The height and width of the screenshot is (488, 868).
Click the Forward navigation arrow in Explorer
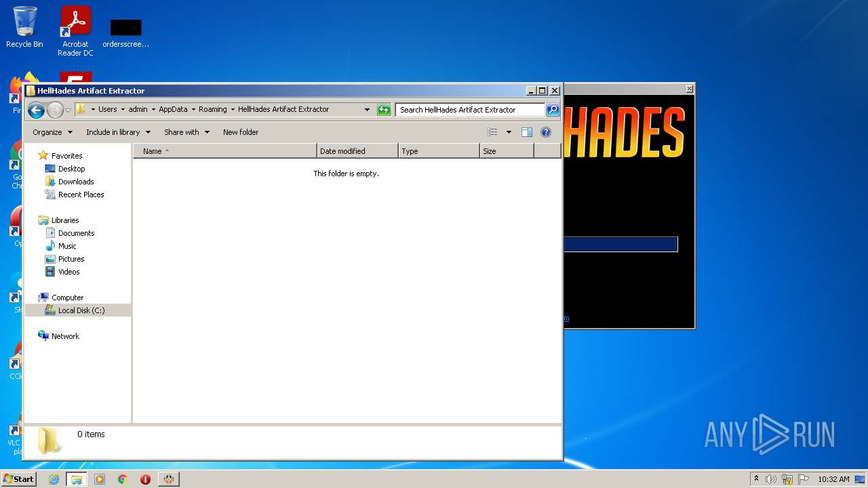56,110
